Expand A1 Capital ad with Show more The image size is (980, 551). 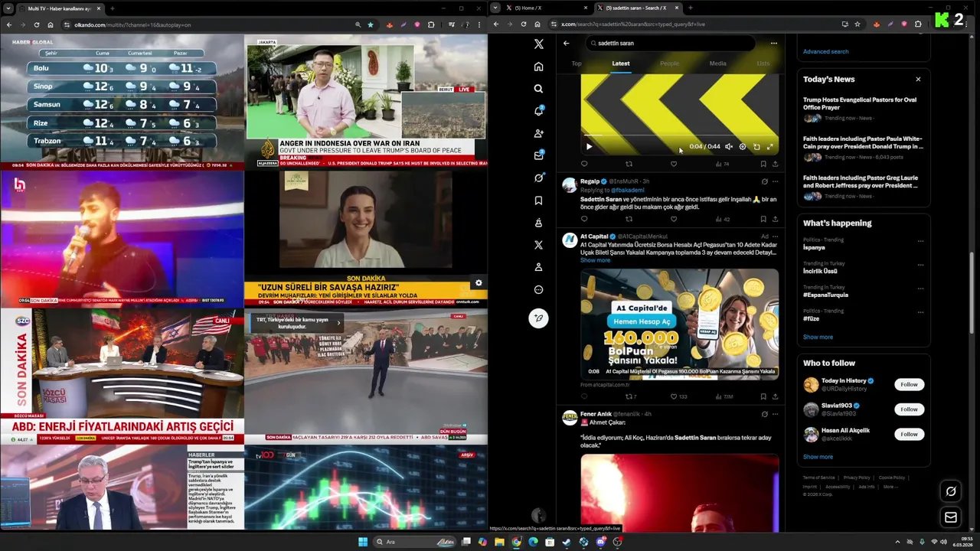(595, 260)
